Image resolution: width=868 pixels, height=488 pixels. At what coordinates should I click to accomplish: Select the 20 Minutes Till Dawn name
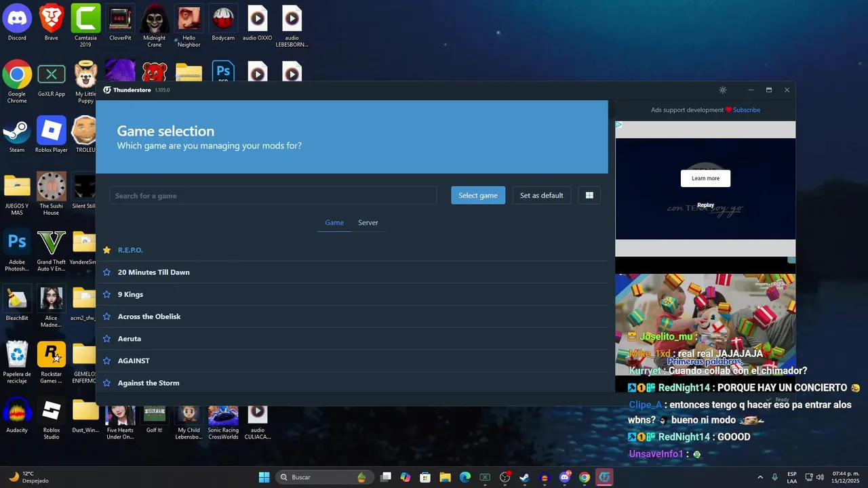pos(154,272)
